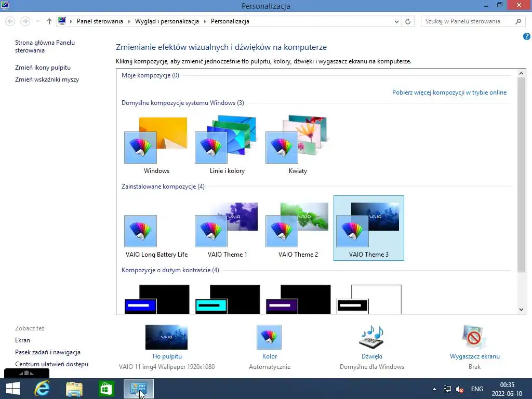The width and height of the screenshot is (532, 399).
Task: Open Pasek zadań i nawigacja
Action: 47,352
